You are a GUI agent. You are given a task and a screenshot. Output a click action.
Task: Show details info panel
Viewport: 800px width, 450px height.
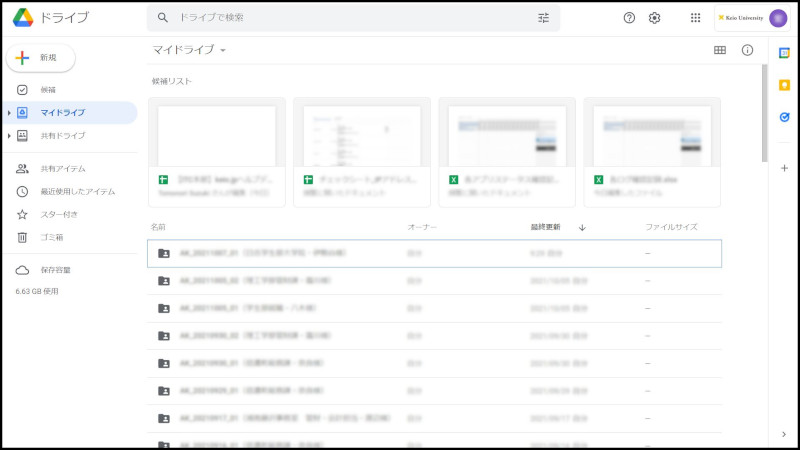pyautogui.click(x=747, y=50)
